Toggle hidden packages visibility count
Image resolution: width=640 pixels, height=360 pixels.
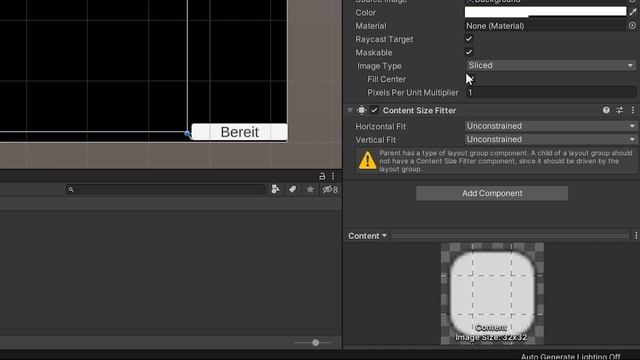(x=330, y=189)
